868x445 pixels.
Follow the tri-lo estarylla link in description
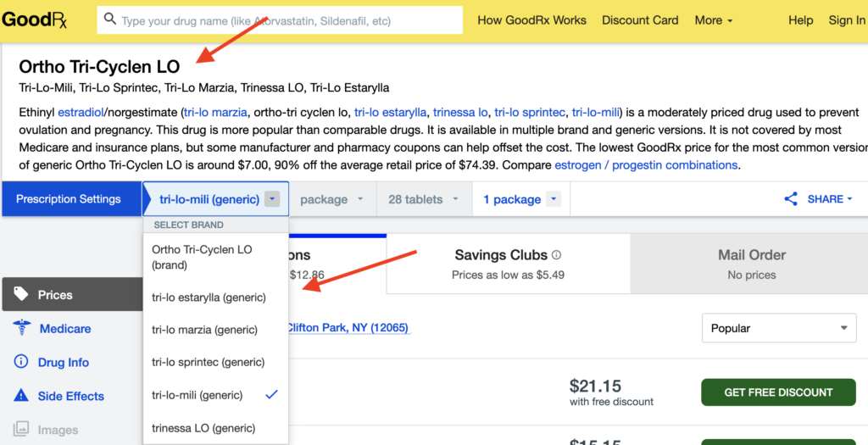click(391, 113)
